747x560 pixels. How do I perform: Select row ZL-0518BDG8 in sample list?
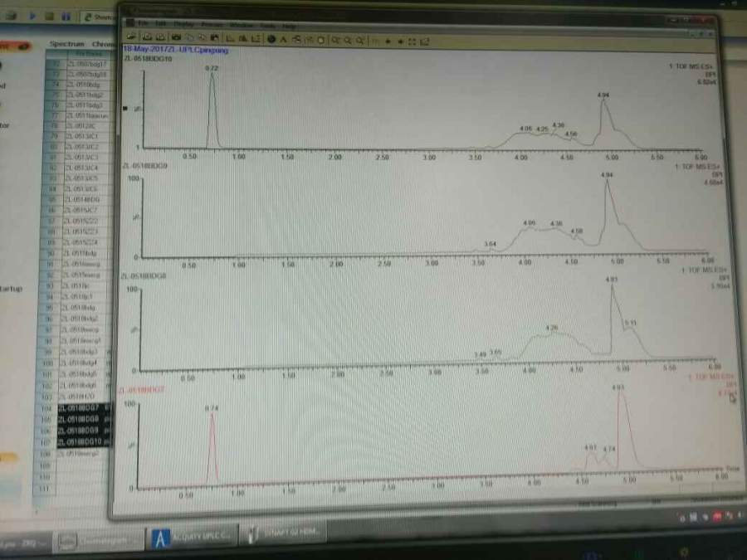(x=85, y=419)
